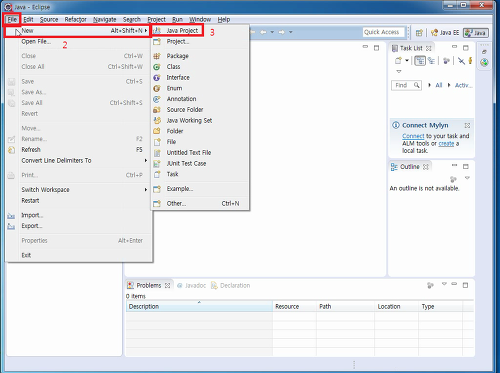The width and height of the screenshot is (500, 373).
Task: Choose Refresh from File menu
Action: (x=78, y=150)
